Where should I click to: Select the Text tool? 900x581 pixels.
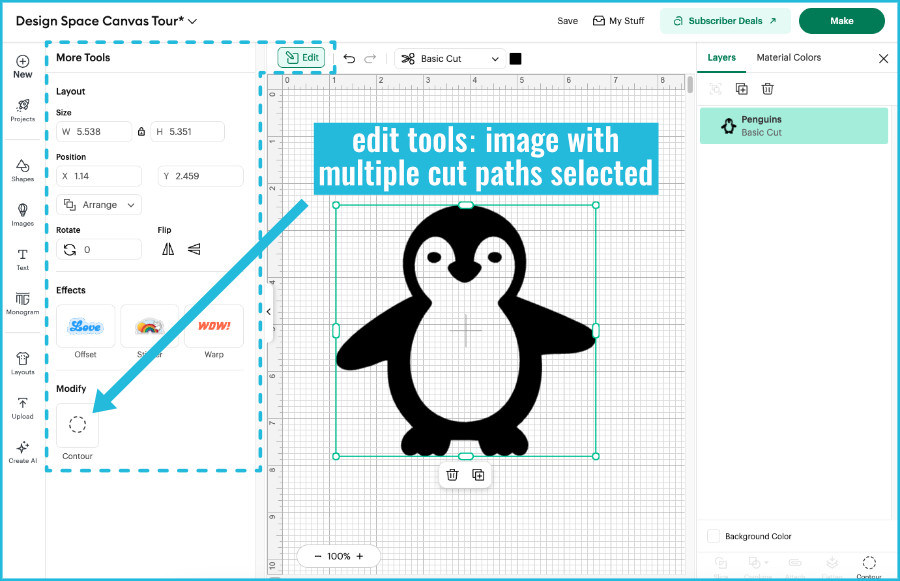click(22, 259)
